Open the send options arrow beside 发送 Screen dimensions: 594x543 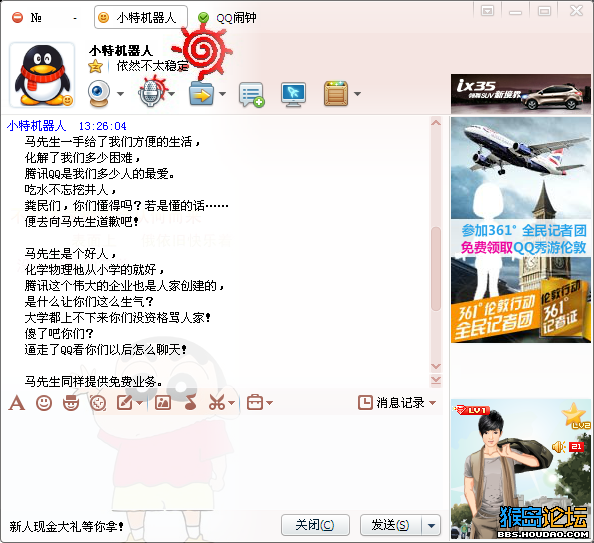coord(431,525)
